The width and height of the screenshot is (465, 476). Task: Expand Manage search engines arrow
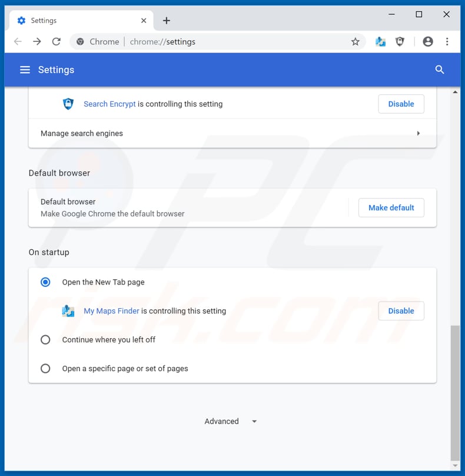pyautogui.click(x=418, y=133)
